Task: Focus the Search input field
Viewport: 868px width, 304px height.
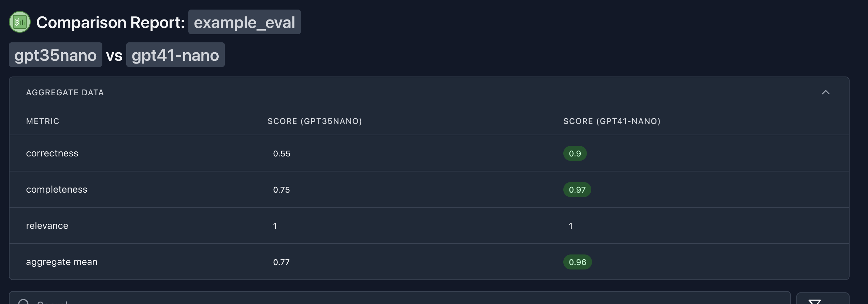Action: click(400, 298)
